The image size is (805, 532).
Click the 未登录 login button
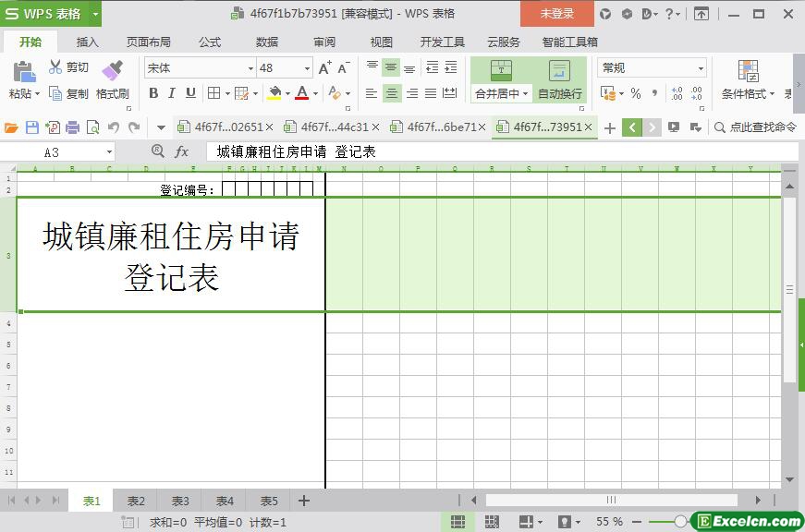coord(556,14)
